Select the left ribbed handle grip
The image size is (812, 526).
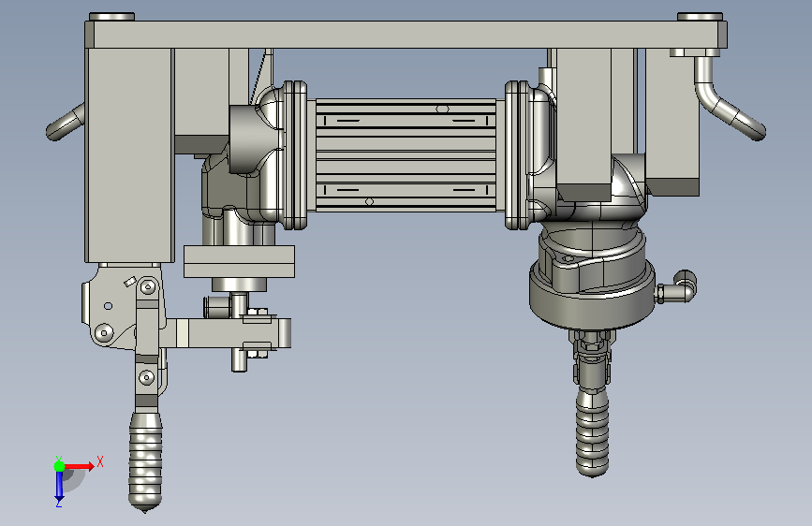[145, 461]
